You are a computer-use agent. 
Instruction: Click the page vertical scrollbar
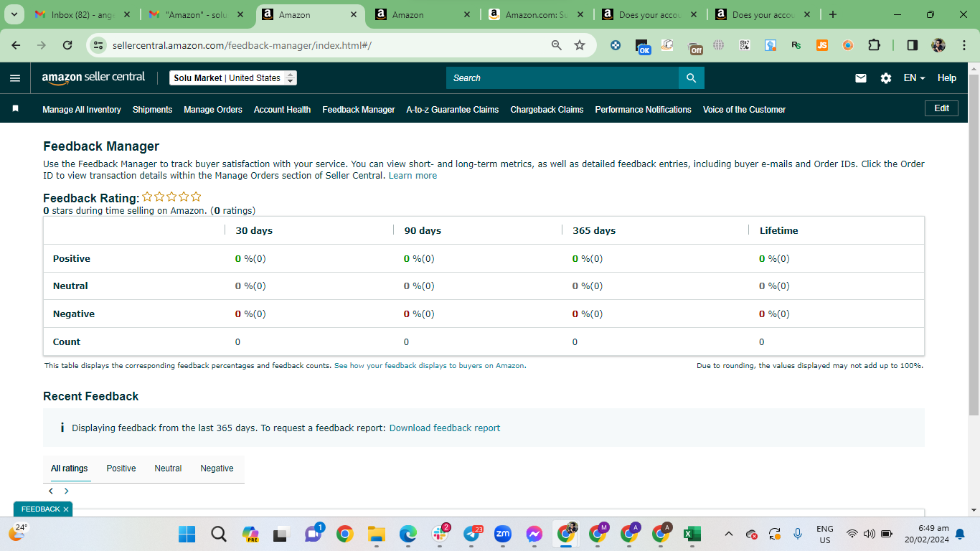974,244
